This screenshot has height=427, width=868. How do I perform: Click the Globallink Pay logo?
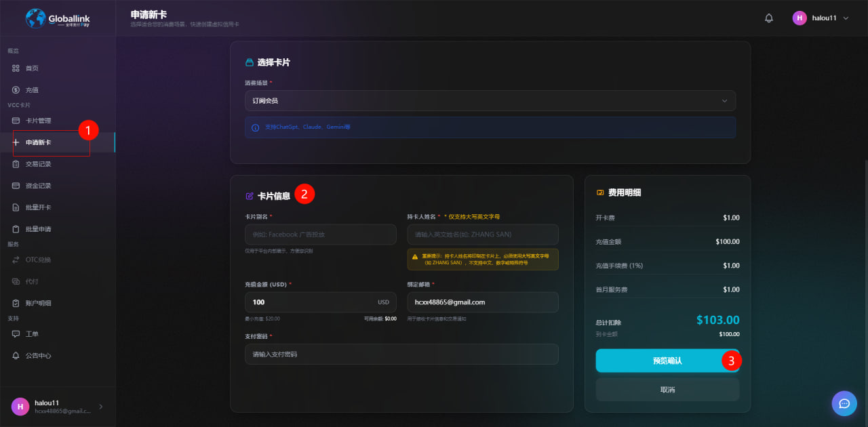coord(58,18)
